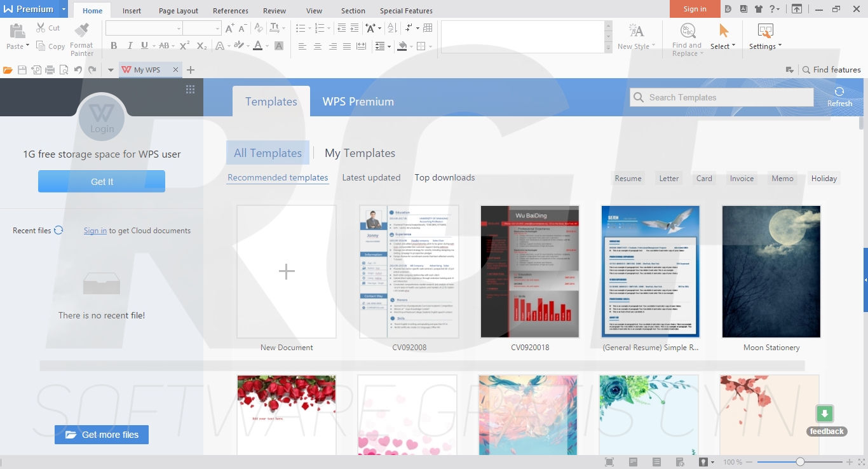Viewport: 868px width, 469px height.
Task: Click the Subscript X₂ icon
Action: coord(201,46)
